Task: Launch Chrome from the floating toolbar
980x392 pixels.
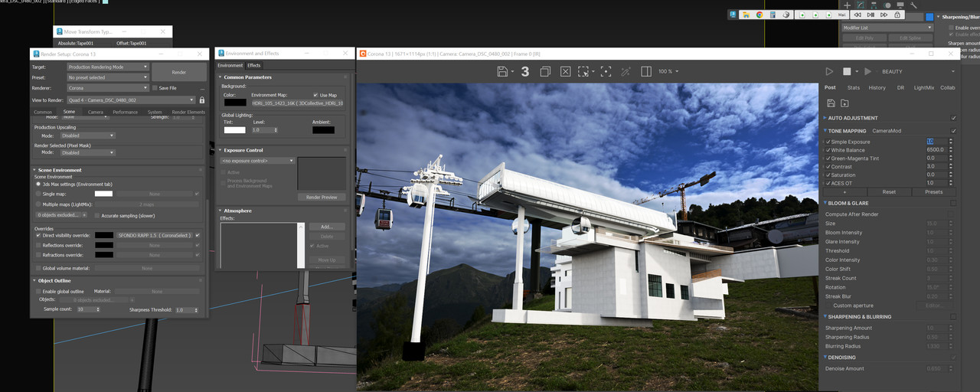Action: pyautogui.click(x=759, y=15)
